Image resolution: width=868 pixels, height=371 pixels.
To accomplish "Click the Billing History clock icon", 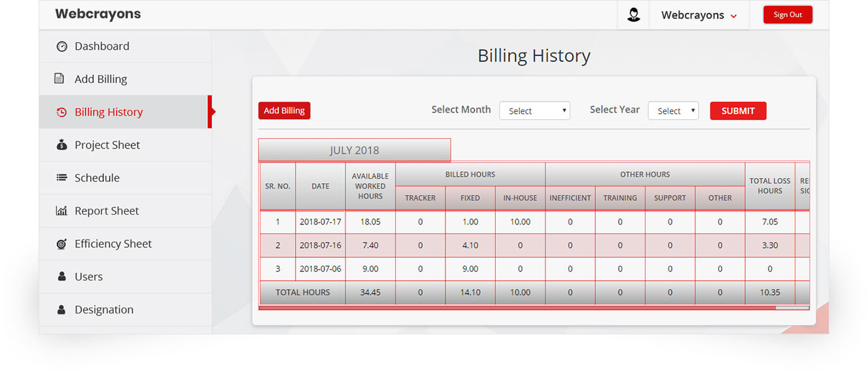I will (x=61, y=113).
